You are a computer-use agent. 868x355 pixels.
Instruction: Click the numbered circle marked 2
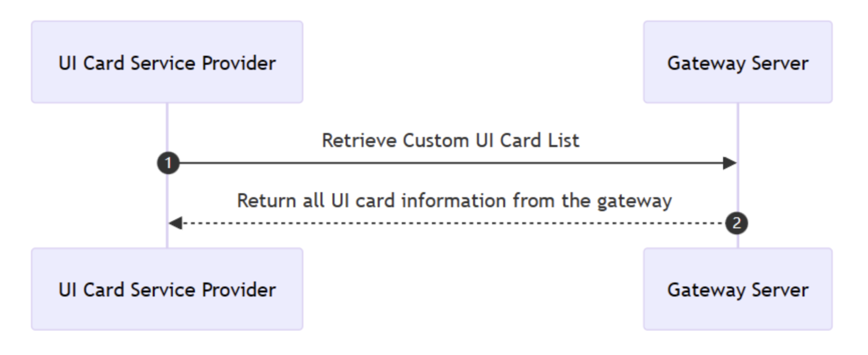pos(737,223)
